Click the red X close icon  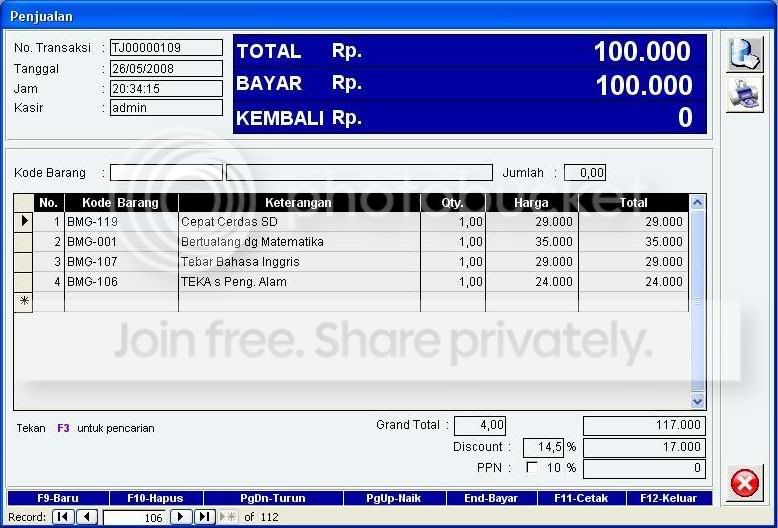pos(744,483)
